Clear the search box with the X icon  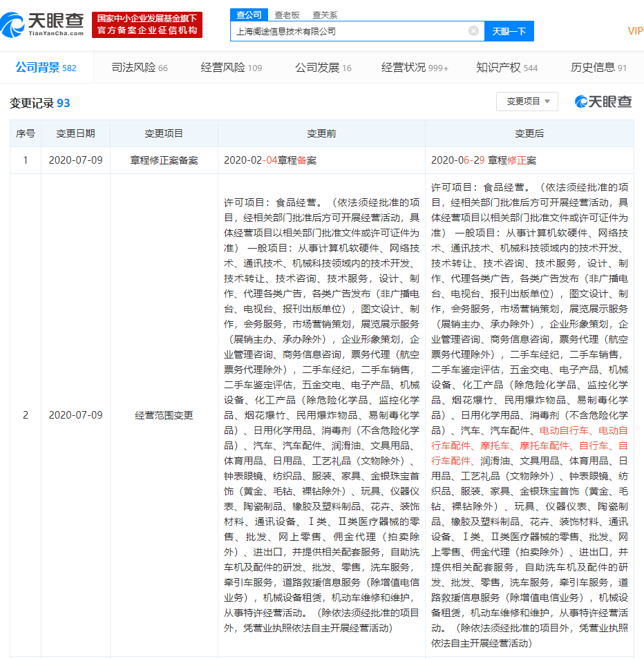coord(473,31)
